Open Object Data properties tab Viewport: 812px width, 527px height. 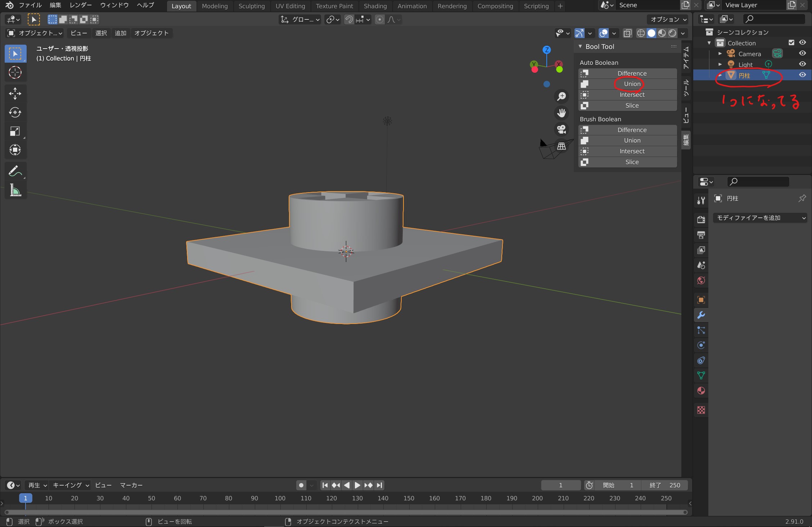point(701,375)
